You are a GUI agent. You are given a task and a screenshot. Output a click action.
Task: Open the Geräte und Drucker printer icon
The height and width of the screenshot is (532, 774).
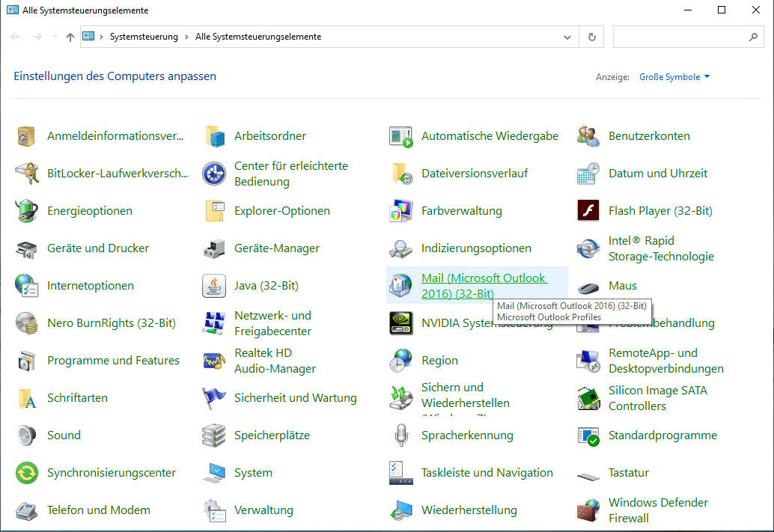(27, 248)
